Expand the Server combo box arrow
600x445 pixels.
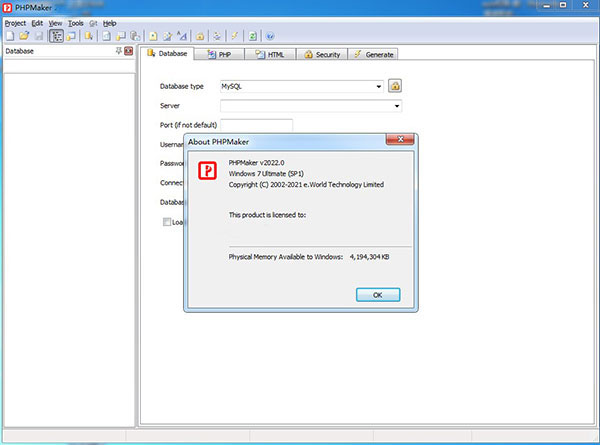[397, 106]
